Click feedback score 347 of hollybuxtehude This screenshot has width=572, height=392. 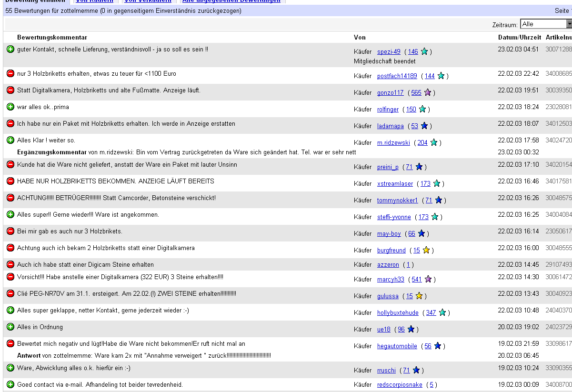point(432,313)
